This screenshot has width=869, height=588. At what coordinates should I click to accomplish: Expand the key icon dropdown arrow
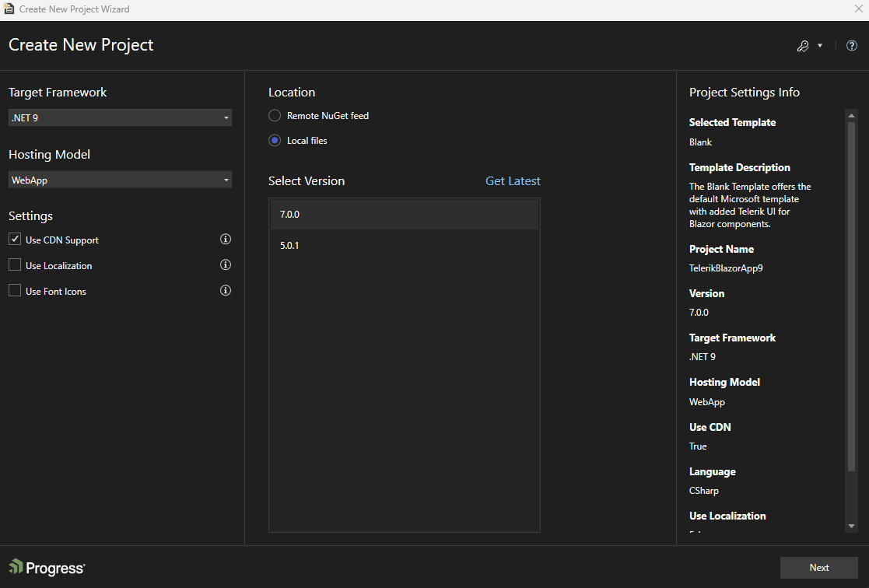[820, 46]
